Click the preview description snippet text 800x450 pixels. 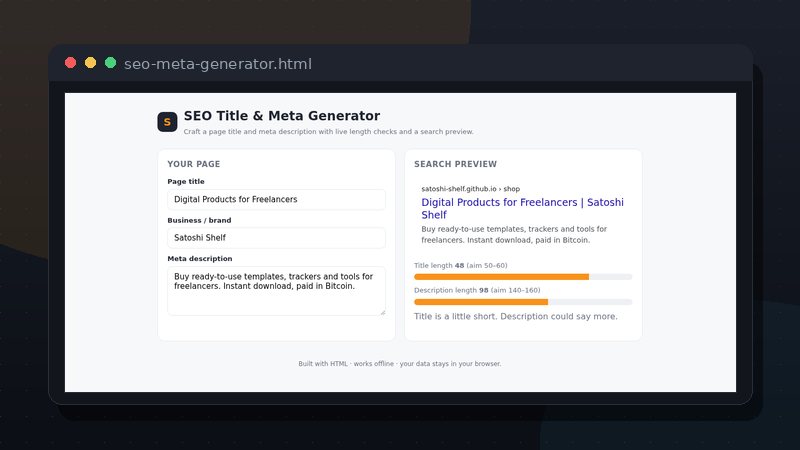514,235
